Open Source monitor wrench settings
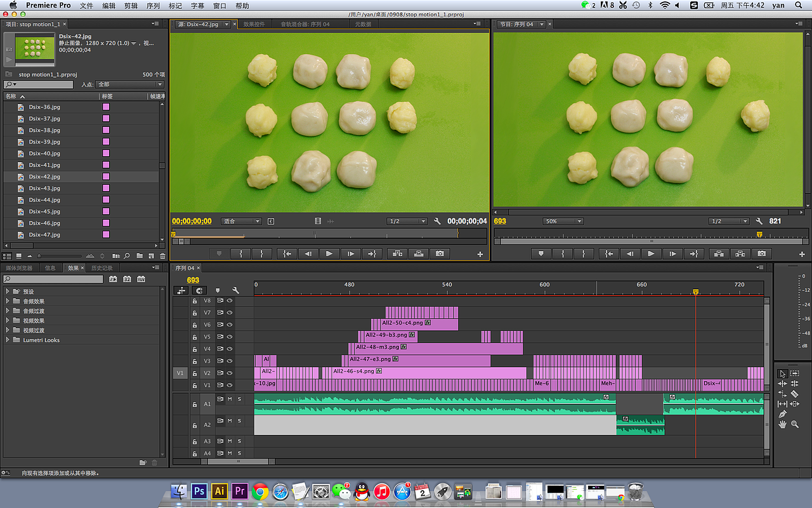 click(x=438, y=221)
